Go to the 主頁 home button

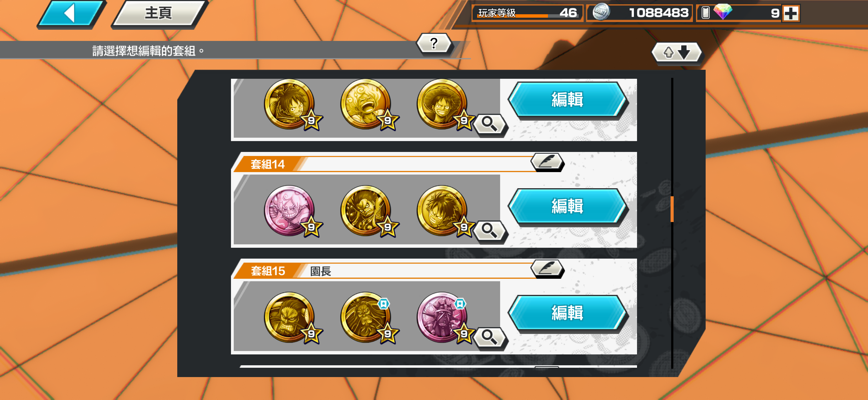[x=159, y=13]
